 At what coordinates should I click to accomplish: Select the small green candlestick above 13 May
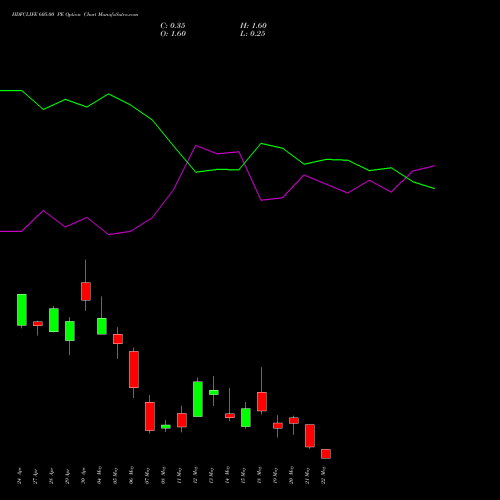tap(214, 392)
